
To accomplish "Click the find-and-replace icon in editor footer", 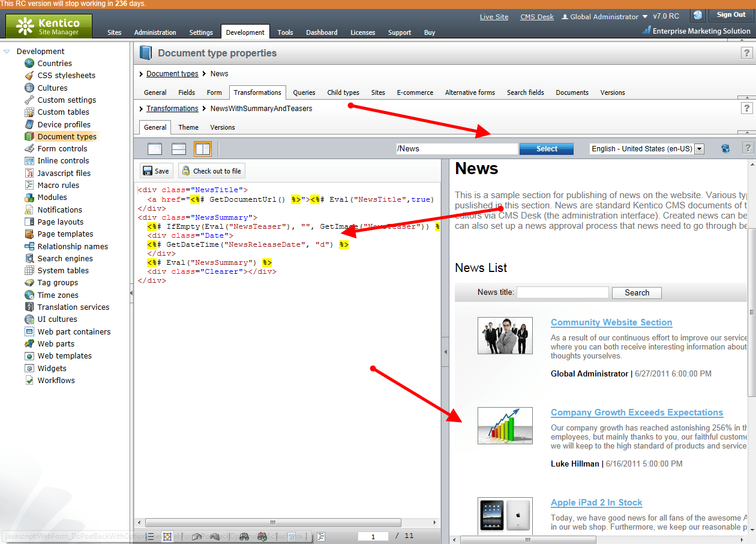I will click(262, 537).
